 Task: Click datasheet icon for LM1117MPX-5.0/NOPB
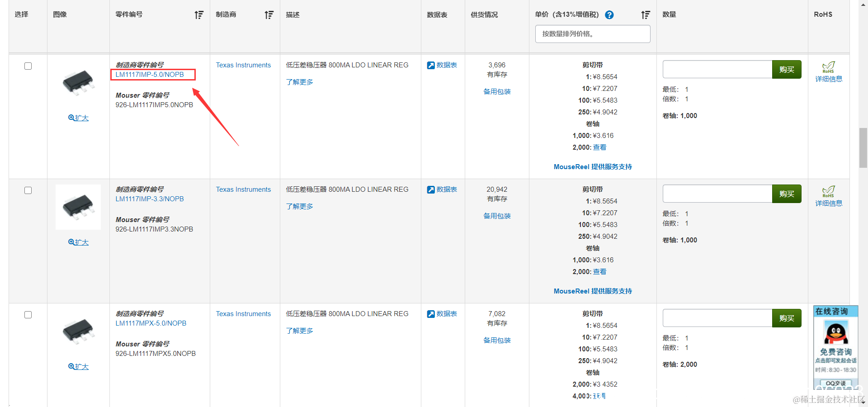(x=431, y=314)
